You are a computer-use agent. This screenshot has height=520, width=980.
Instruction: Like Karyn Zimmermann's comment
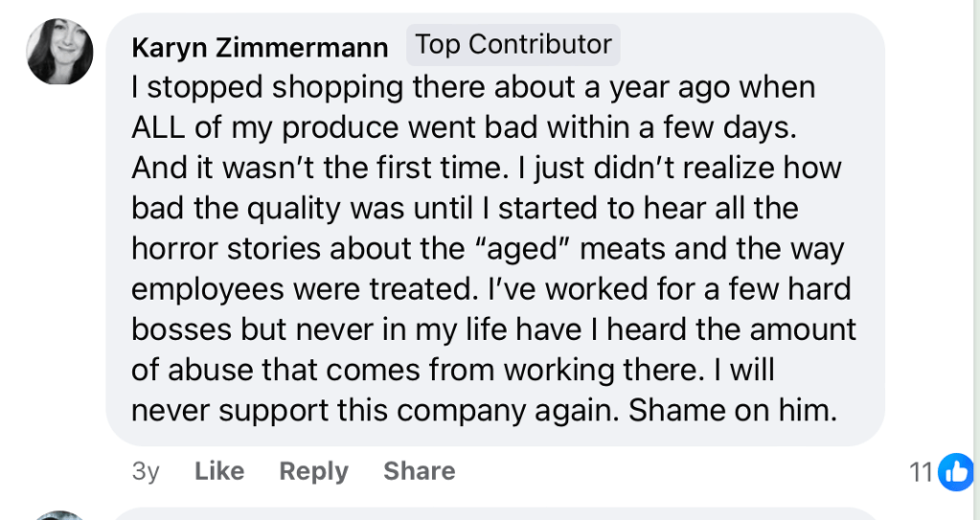coord(219,471)
